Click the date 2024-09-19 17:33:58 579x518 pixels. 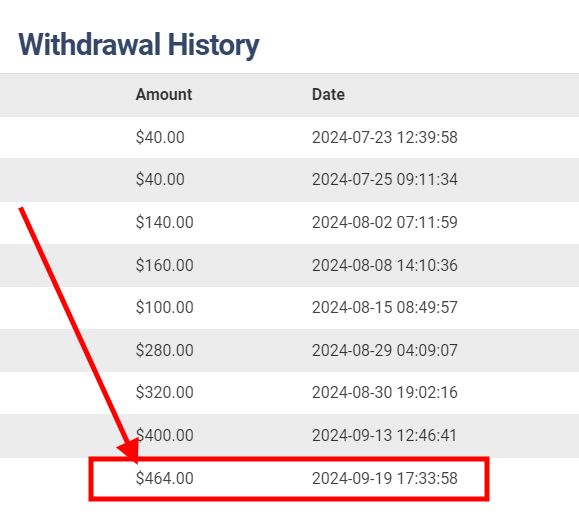(385, 478)
